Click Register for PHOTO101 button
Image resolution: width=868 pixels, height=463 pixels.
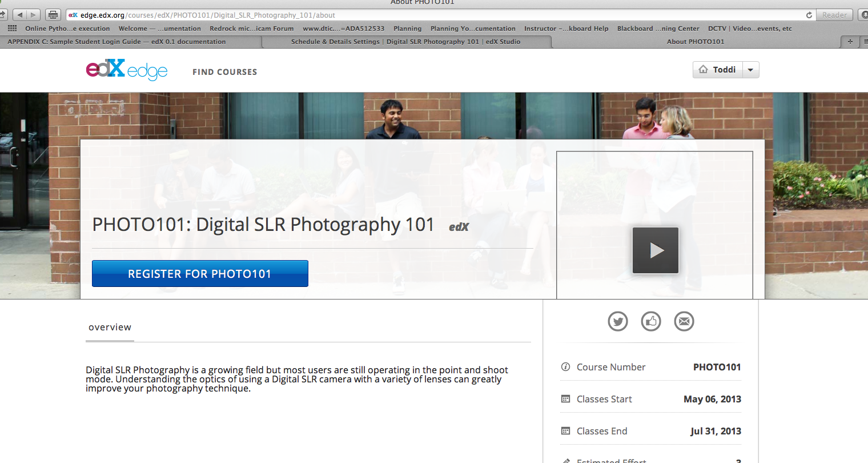click(200, 274)
